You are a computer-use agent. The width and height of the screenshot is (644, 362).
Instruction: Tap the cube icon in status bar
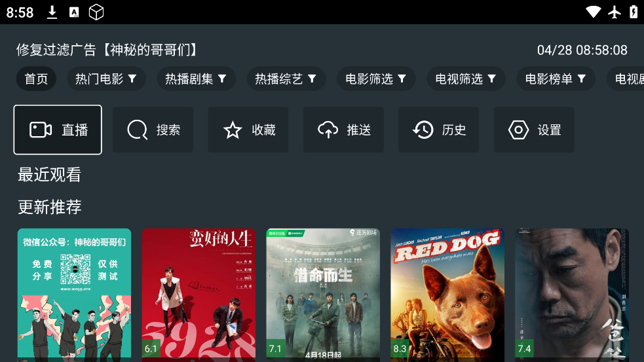[x=96, y=12]
